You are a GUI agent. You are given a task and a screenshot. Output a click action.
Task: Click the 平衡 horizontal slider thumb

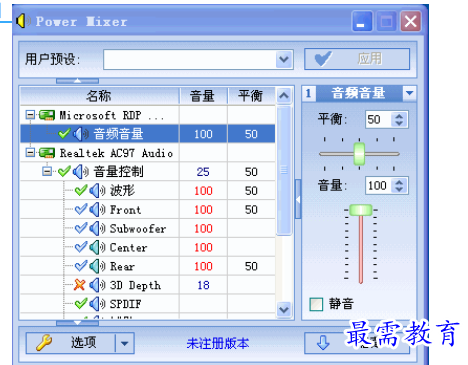coord(359,154)
